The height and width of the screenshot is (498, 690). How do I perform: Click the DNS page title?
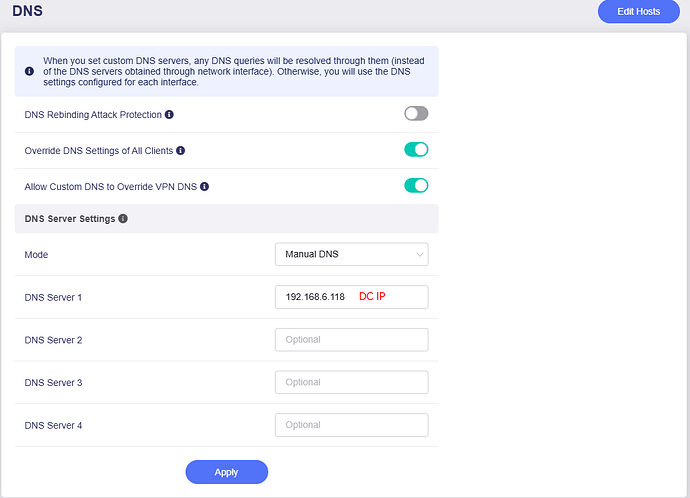[x=27, y=12]
